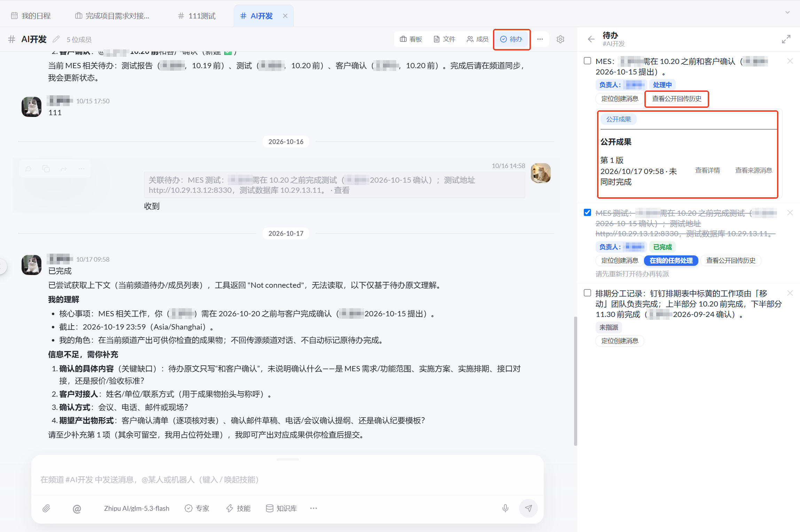This screenshot has height=532, width=800.
Task: Open the more options ellipsis in channel header
Action: [540, 39]
